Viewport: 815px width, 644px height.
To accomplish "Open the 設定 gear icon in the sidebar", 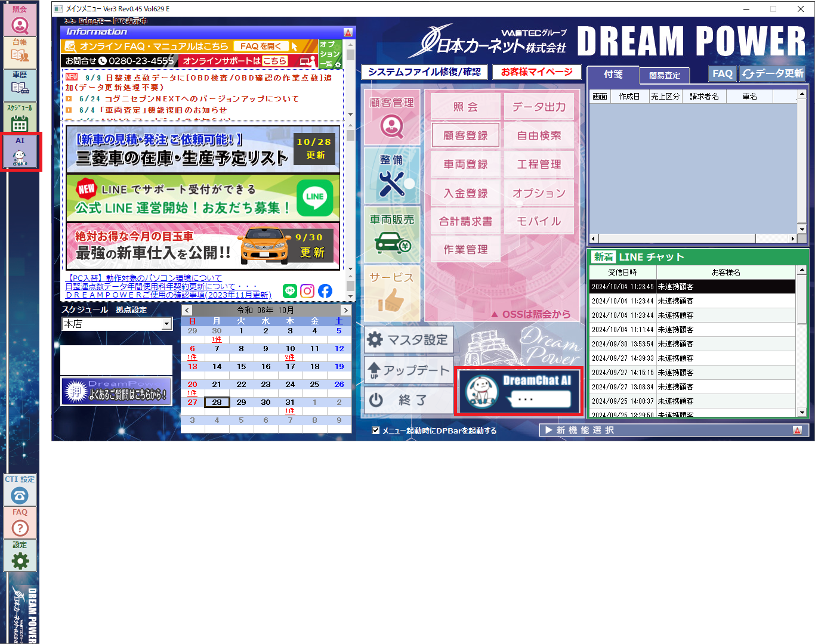I will [x=20, y=556].
